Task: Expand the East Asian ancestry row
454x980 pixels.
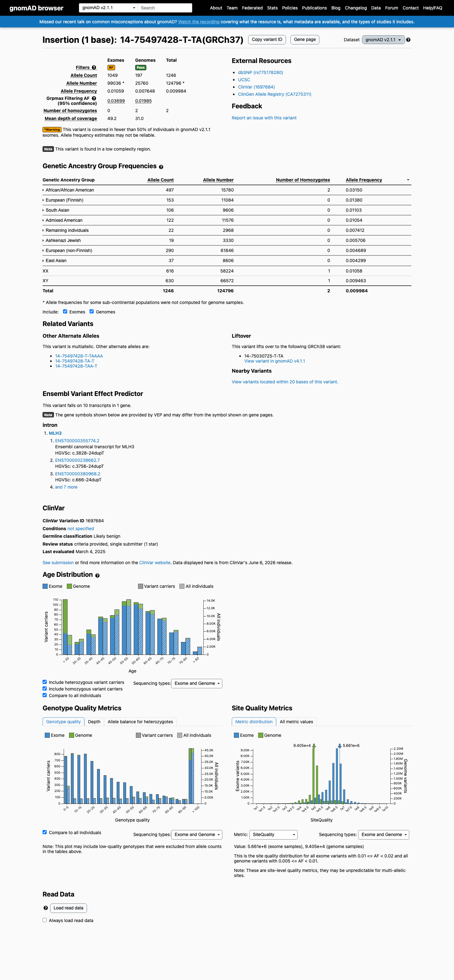Action: click(x=55, y=261)
